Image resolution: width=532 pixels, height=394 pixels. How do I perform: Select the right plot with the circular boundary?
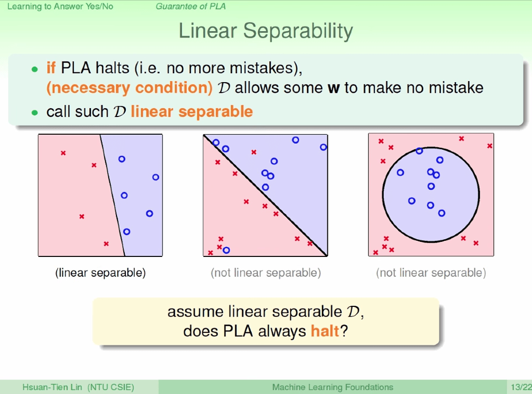click(x=431, y=195)
